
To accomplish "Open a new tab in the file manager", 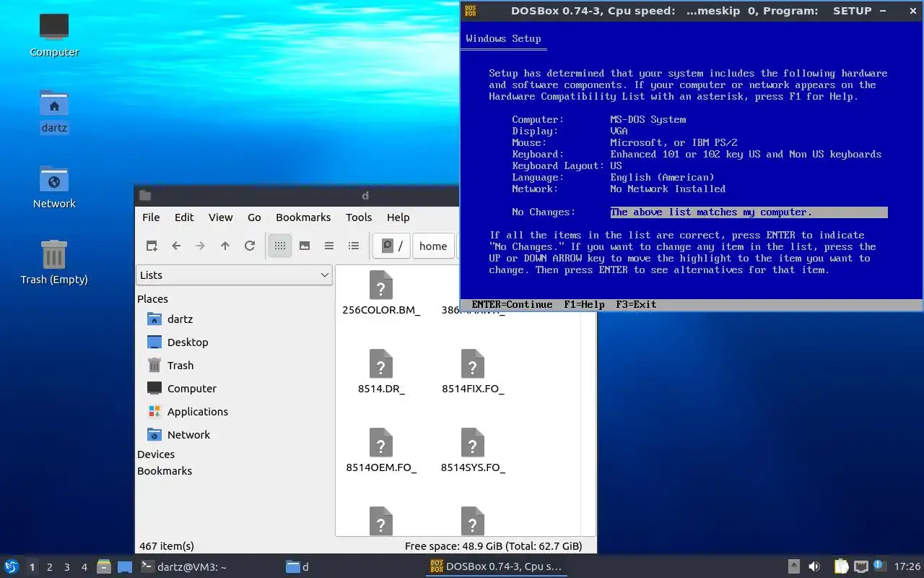I will 152,246.
